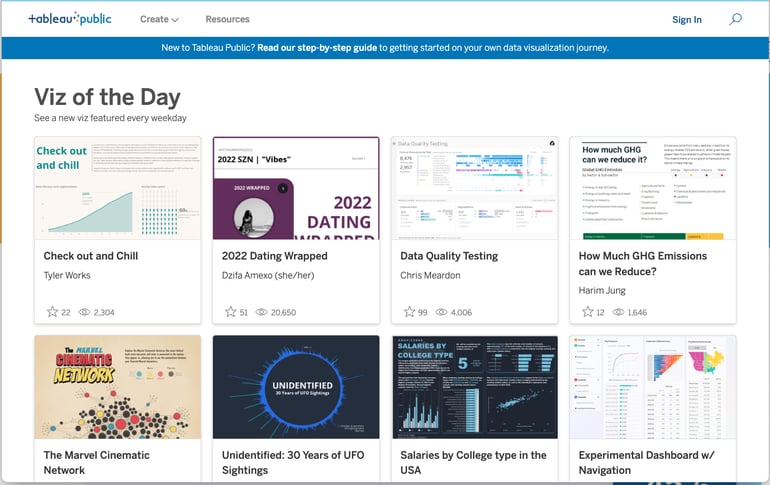Open Read our step-by-step guide link

tap(317, 48)
